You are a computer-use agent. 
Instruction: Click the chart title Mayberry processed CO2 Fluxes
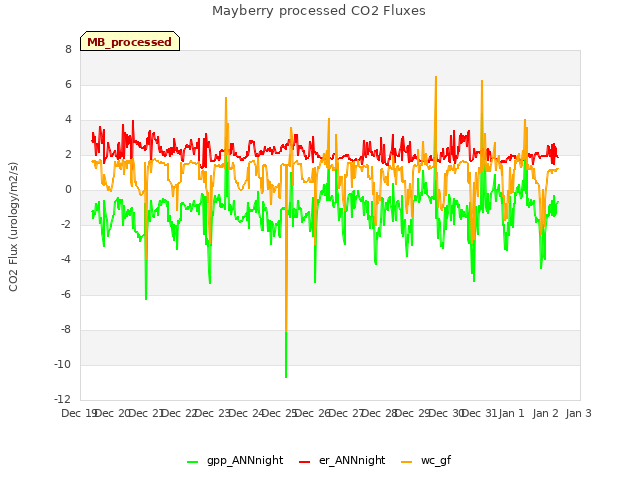point(319,11)
